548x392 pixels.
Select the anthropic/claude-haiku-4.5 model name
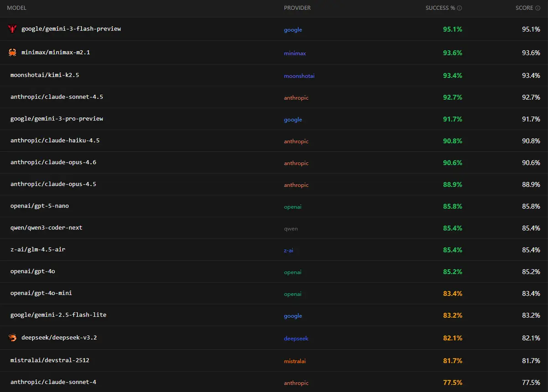coord(55,141)
